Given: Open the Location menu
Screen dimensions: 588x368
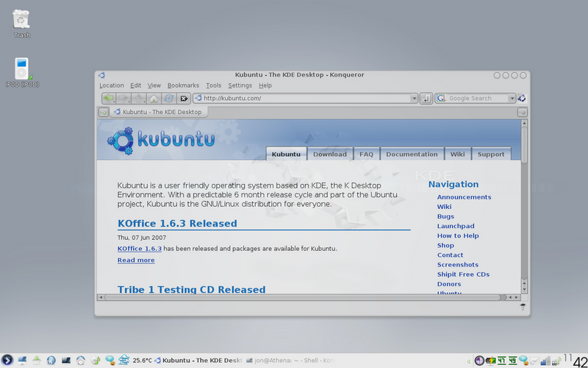Looking at the screenshot, I should pyautogui.click(x=112, y=85).
